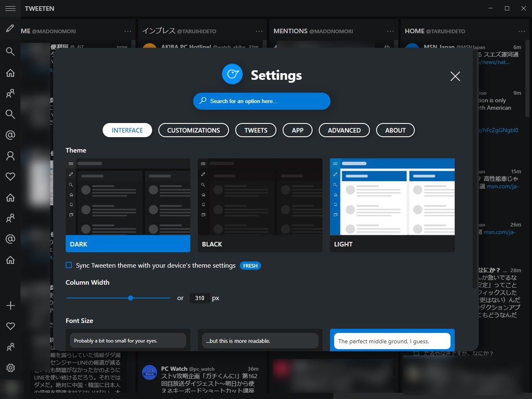View likes with the heart sidebar icon

[x=10, y=176]
